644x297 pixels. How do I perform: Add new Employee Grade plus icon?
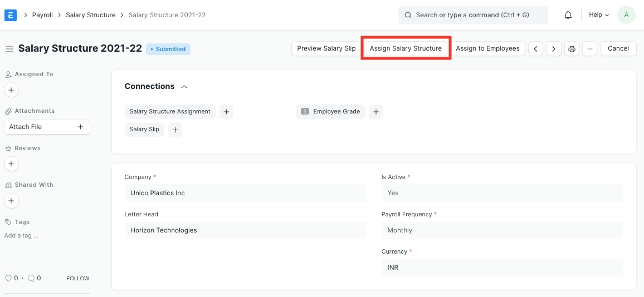[376, 112]
